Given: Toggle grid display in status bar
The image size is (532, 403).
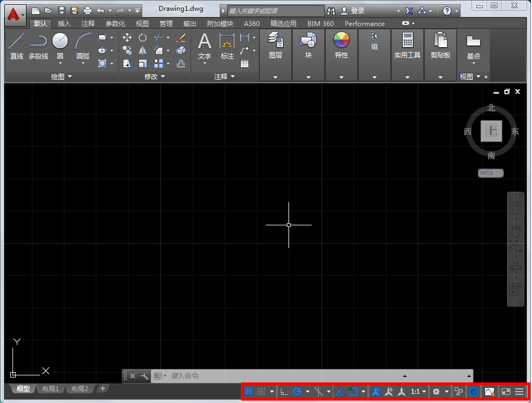Looking at the screenshot, I should click(x=248, y=392).
